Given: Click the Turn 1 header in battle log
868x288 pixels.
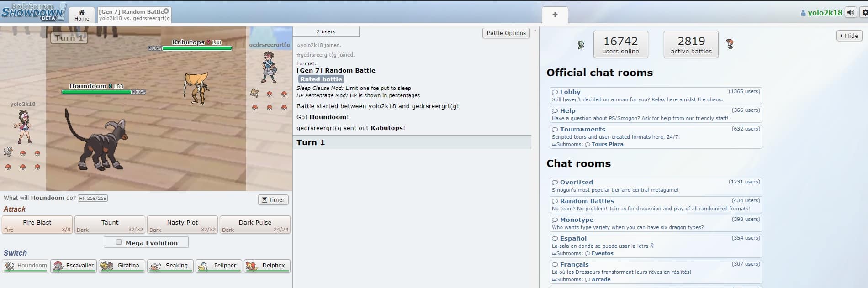Looking at the screenshot, I should [x=412, y=142].
